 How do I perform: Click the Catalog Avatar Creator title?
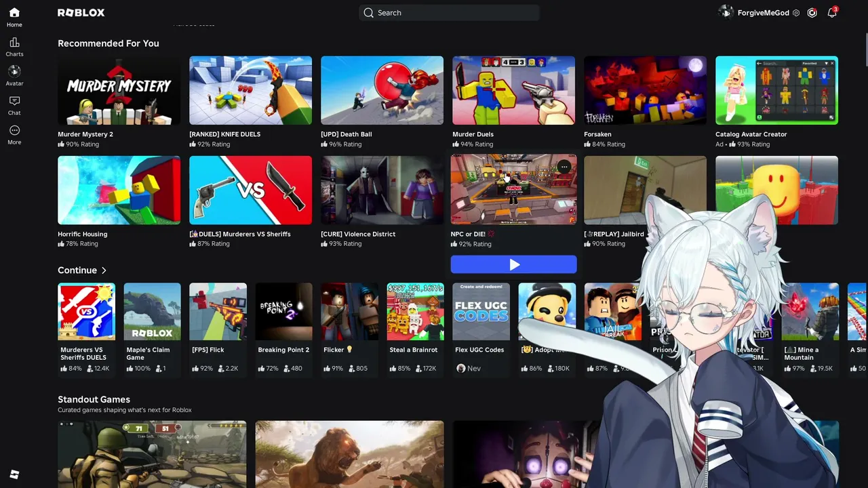(751, 134)
